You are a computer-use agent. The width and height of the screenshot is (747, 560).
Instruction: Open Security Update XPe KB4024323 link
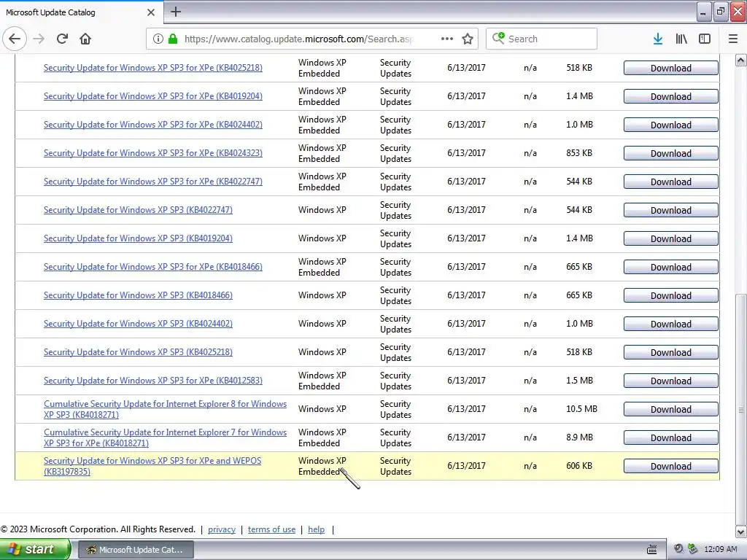pyautogui.click(x=153, y=153)
